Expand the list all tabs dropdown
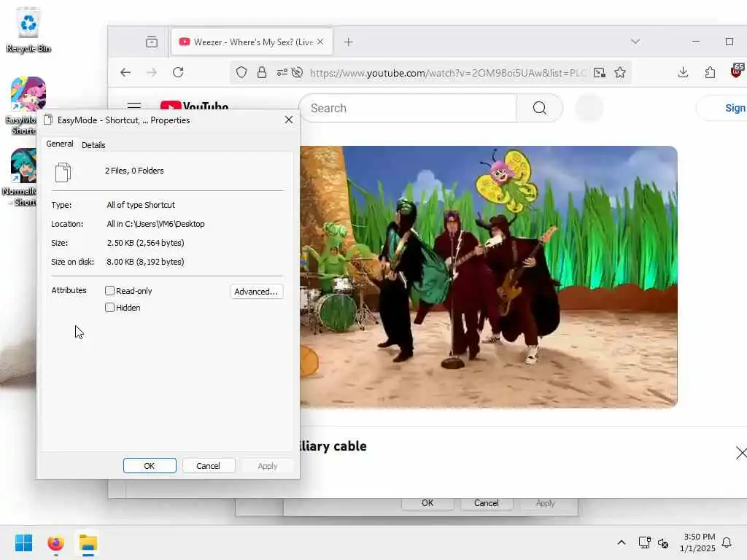Screen dimensions: 747x560 click(635, 42)
